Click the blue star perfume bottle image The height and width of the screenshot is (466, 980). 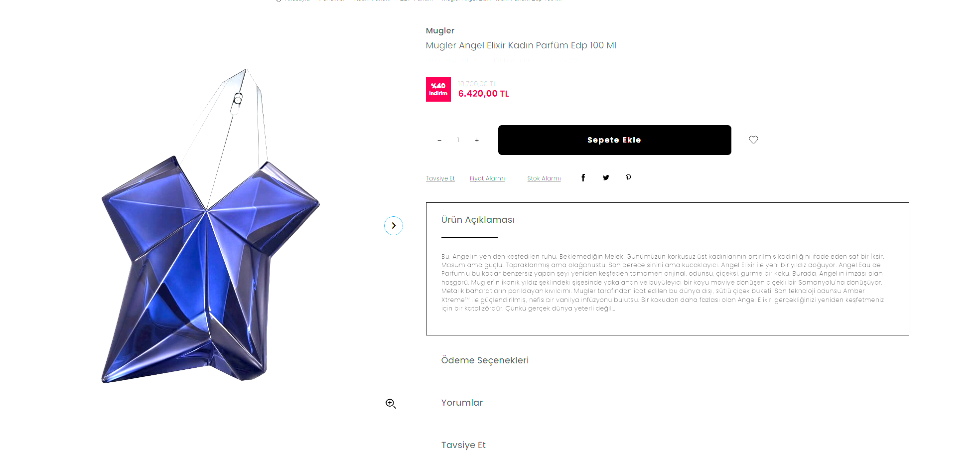pyautogui.click(x=209, y=259)
